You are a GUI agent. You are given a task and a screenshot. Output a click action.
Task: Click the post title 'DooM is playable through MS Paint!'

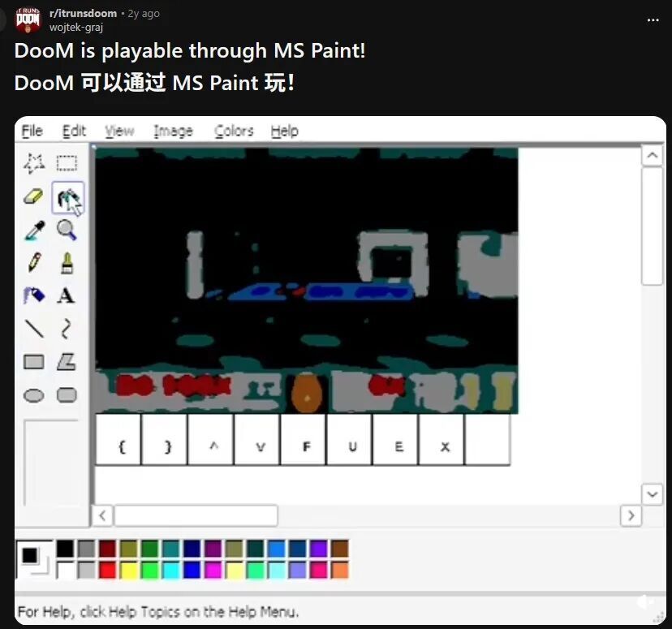pyautogui.click(x=190, y=50)
